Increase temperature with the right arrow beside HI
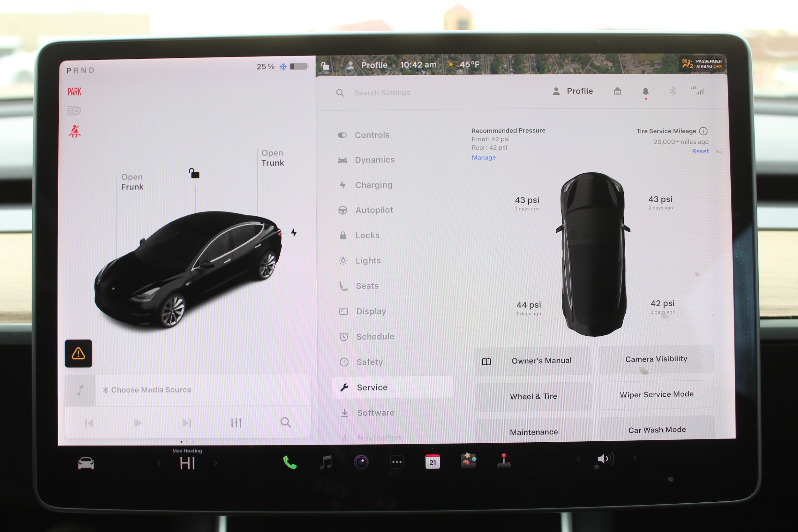This screenshot has width=798, height=532. 215,463
